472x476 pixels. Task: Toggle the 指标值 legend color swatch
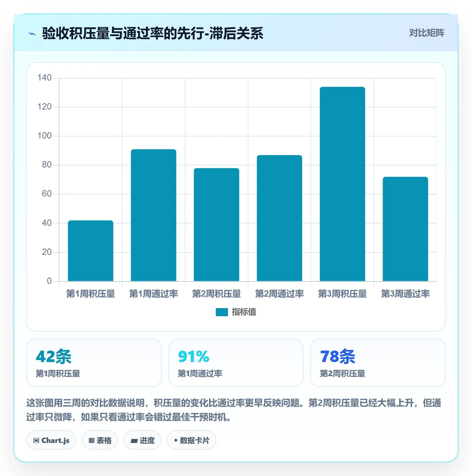click(222, 312)
